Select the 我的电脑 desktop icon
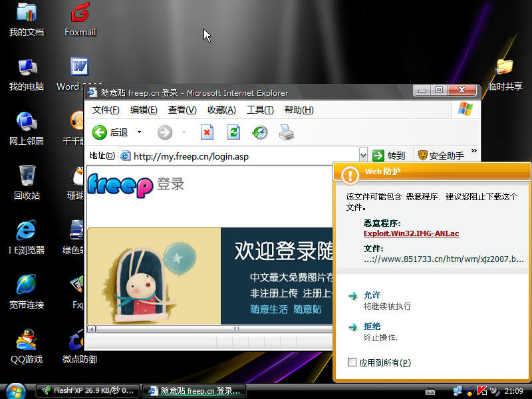Viewport: 532px width, 399px height. point(27,74)
